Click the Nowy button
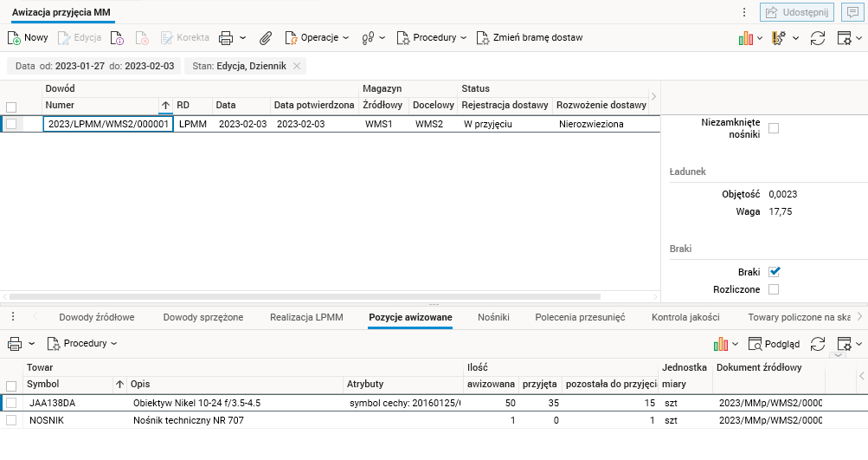 pyautogui.click(x=28, y=38)
